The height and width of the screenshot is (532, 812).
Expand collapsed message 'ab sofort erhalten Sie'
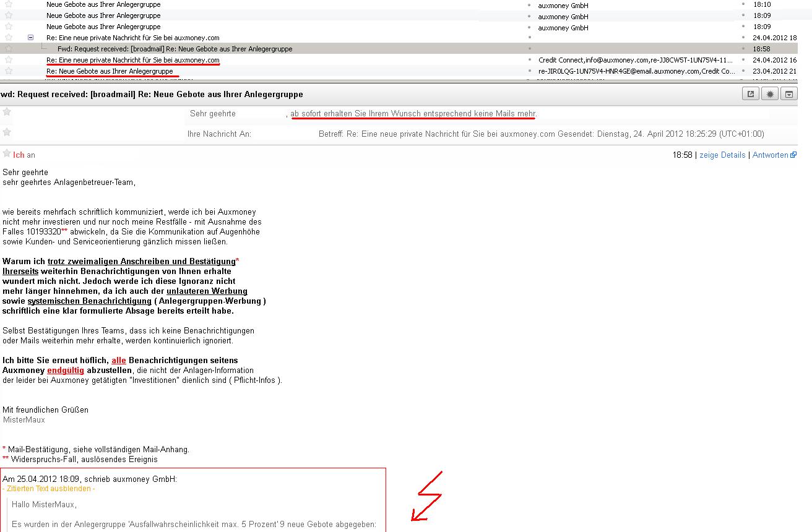(x=413, y=114)
